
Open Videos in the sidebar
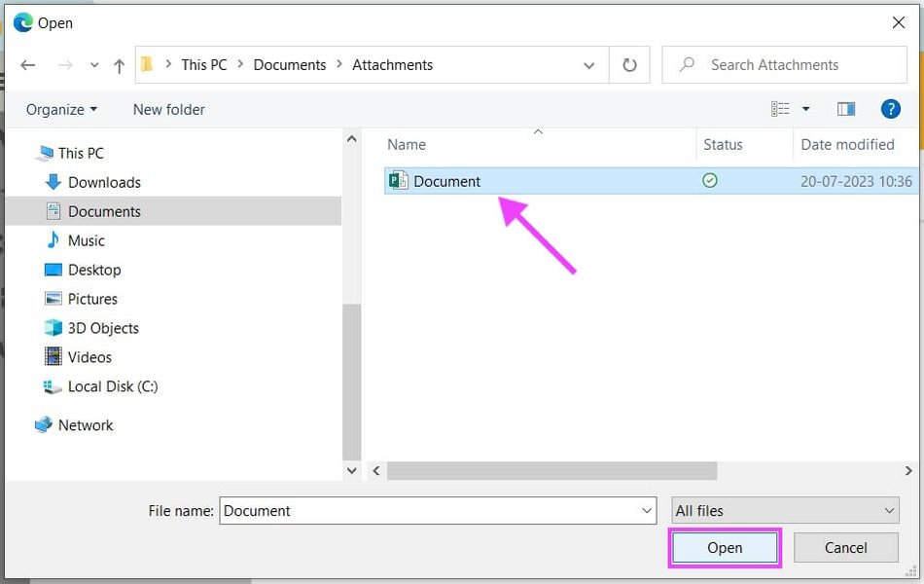89,357
